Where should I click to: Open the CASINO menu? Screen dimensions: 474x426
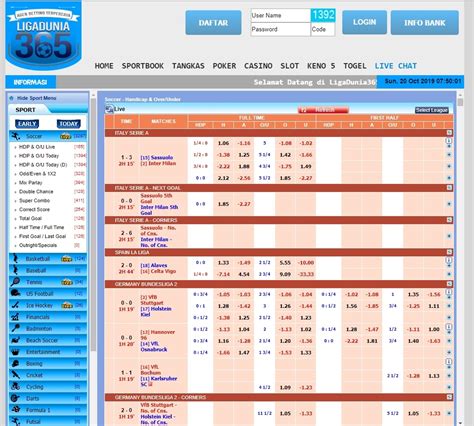[x=258, y=66]
